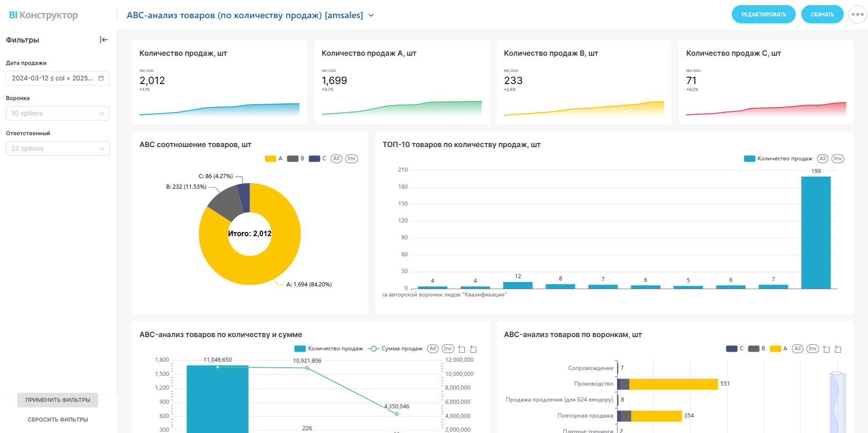This screenshot has height=433, width=868.
Task: Click the tallest bar showing 199 sales
Action: point(816,232)
